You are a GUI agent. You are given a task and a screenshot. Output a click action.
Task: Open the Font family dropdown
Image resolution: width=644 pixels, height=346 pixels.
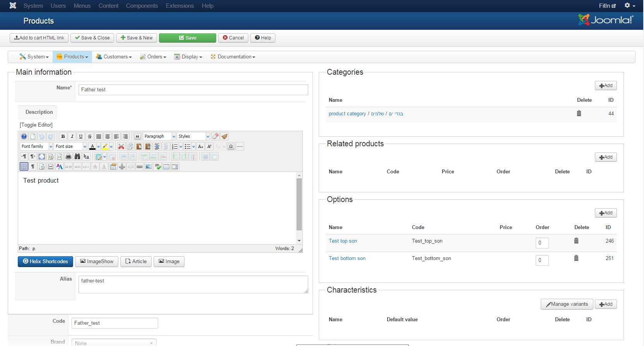36,146
